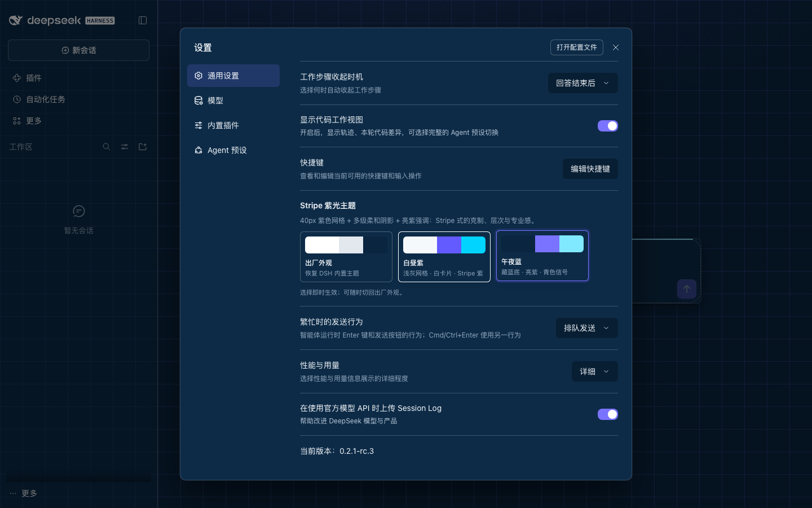Click the 工作步骤收起时机 label
Screen dimensions: 812x508
[x=332, y=77]
